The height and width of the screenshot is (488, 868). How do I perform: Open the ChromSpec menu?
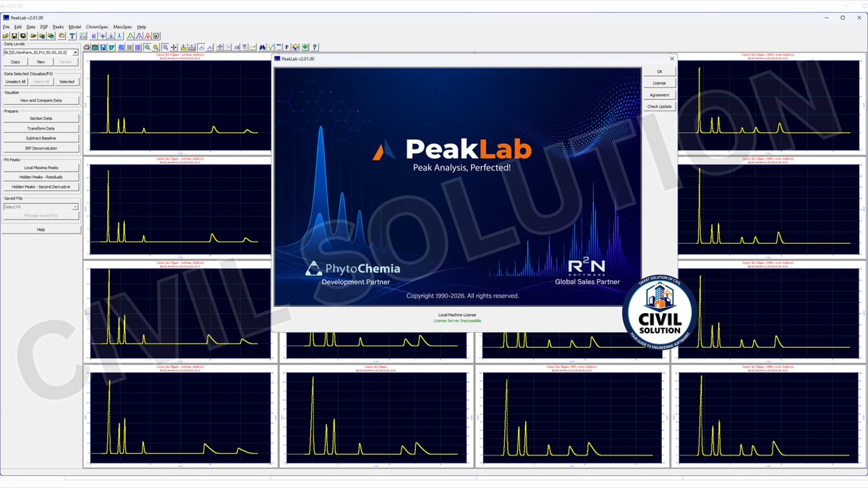(97, 27)
